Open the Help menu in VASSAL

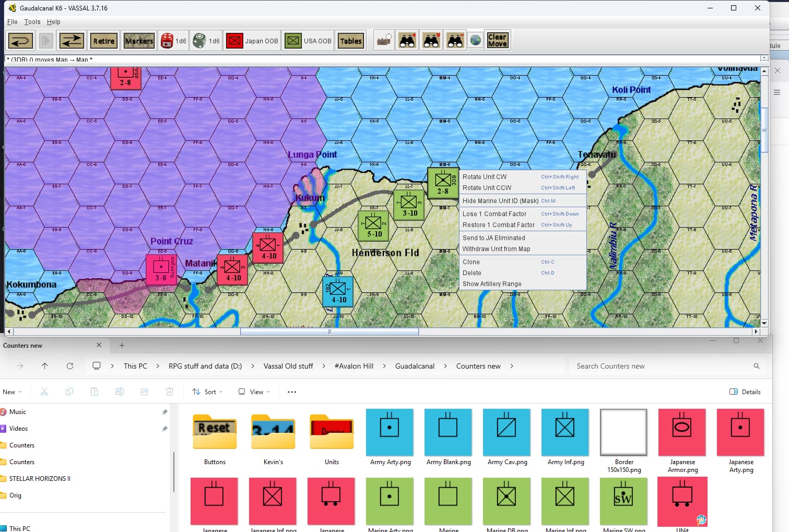tap(54, 22)
